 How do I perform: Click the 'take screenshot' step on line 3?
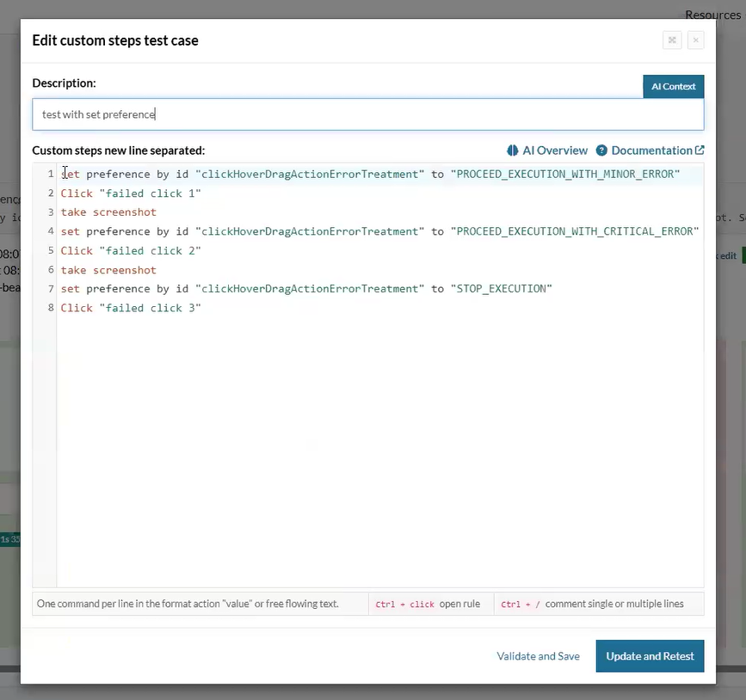108,212
